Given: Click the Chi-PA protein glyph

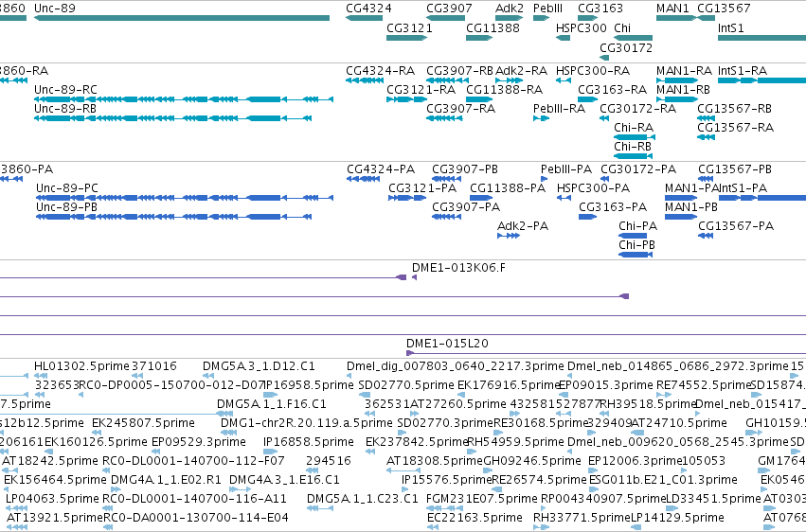Looking at the screenshot, I should click(633, 236).
